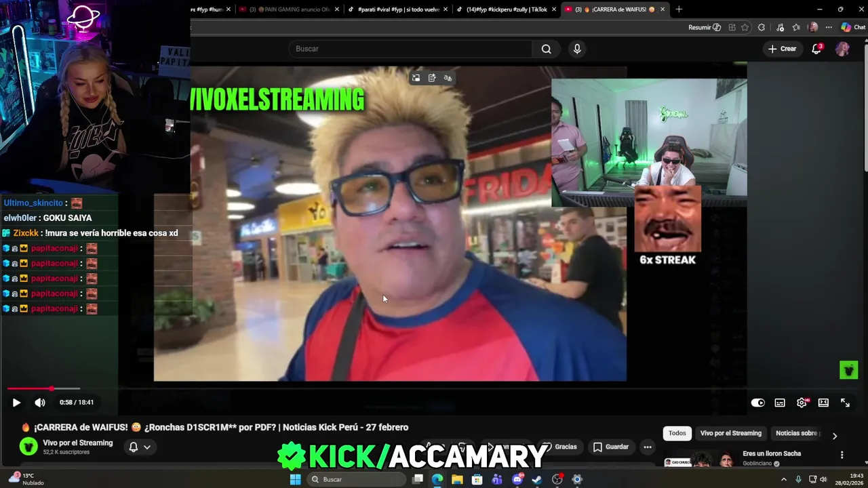Screen dimensions: 868x488
Task: Click the video progress bar
Action: pos(434,388)
